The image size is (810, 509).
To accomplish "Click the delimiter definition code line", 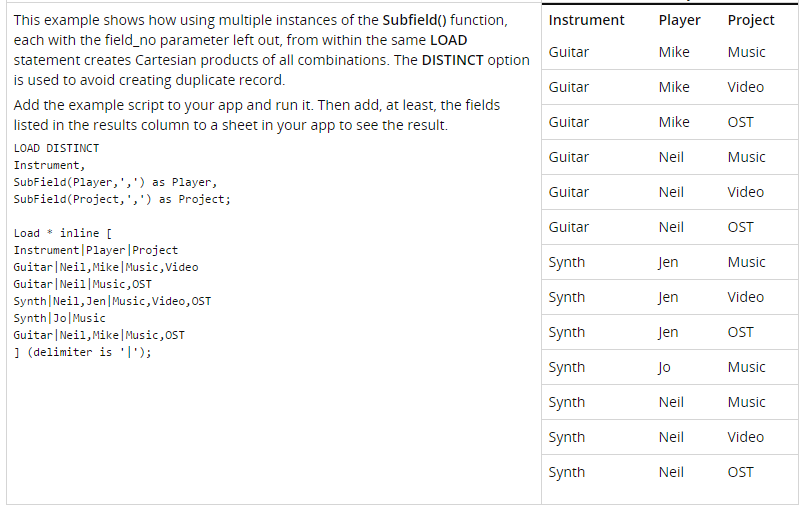I will pos(82,352).
